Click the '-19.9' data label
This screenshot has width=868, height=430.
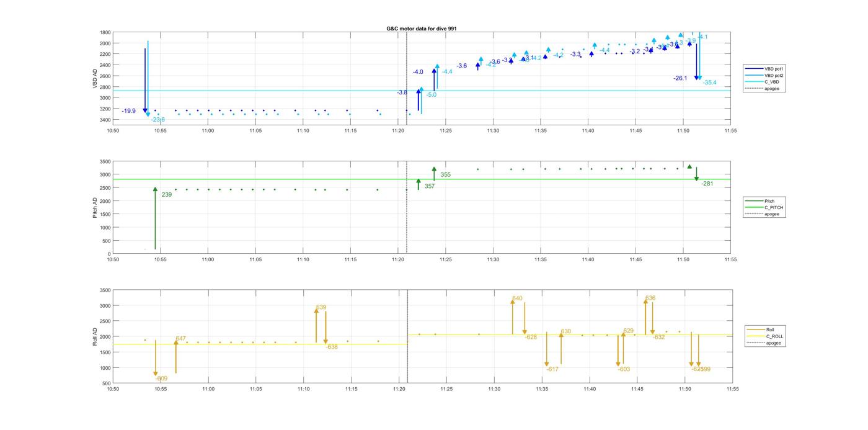[129, 111]
